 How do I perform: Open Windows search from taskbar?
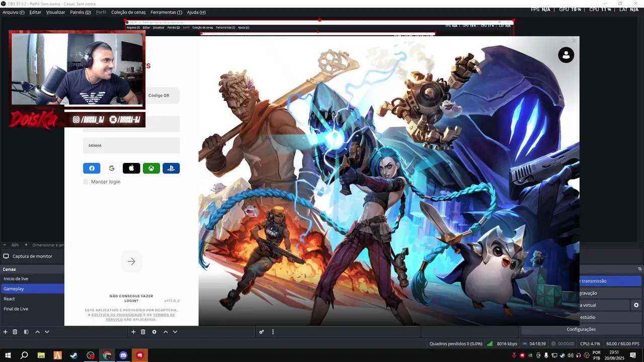24,355
